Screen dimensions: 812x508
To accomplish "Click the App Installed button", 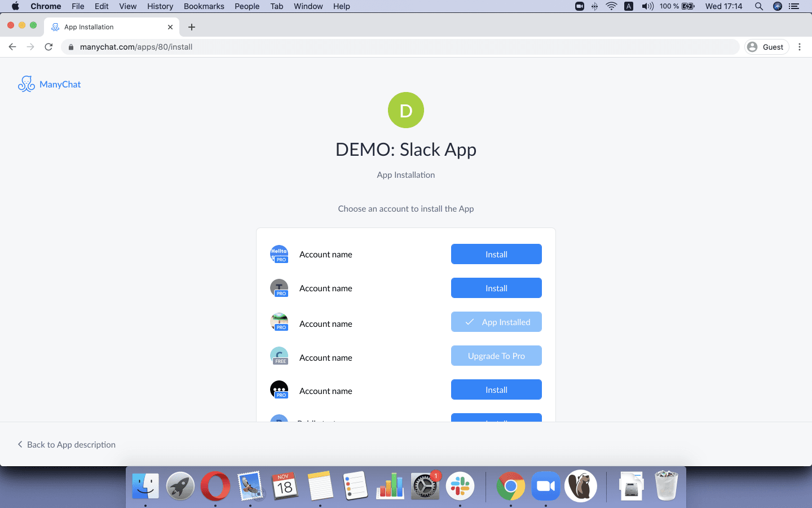I will 496,322.
